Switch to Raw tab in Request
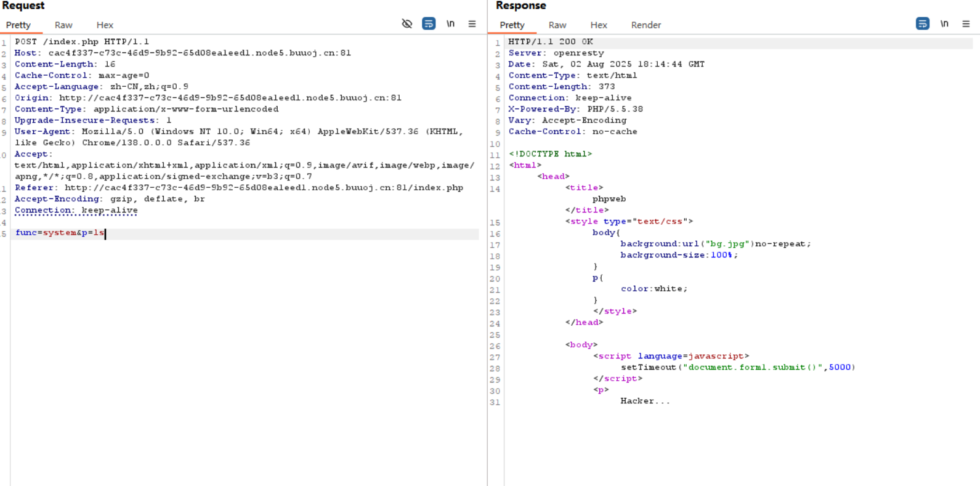The image size is (980, 486). 63,25
